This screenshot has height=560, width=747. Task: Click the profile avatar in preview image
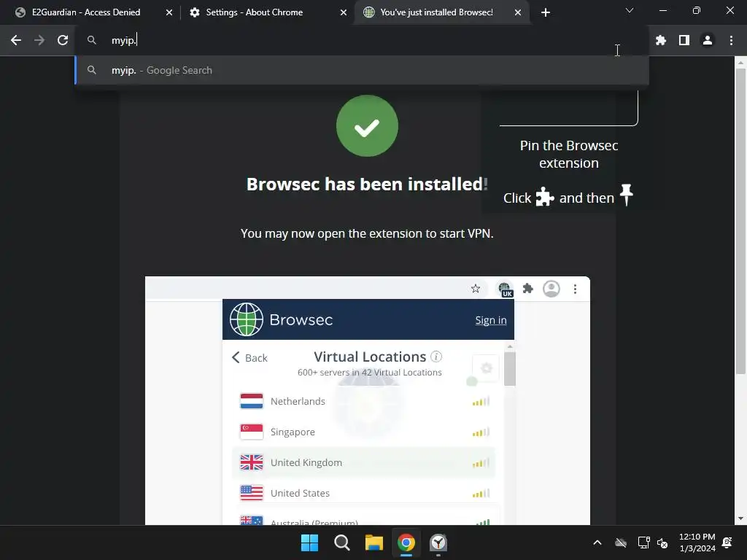coord(551,289)
